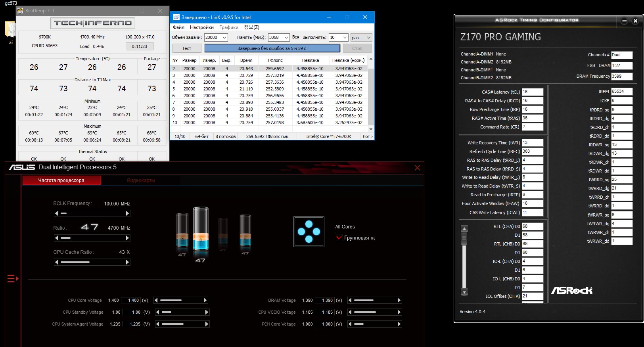Open the Графики menu in LinX
This screenshot has width=644, height=347.
pos(229,27)
